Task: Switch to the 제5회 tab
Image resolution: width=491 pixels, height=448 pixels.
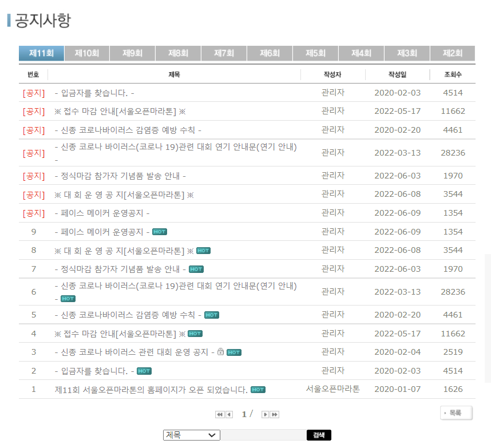Action: point(315,53)
